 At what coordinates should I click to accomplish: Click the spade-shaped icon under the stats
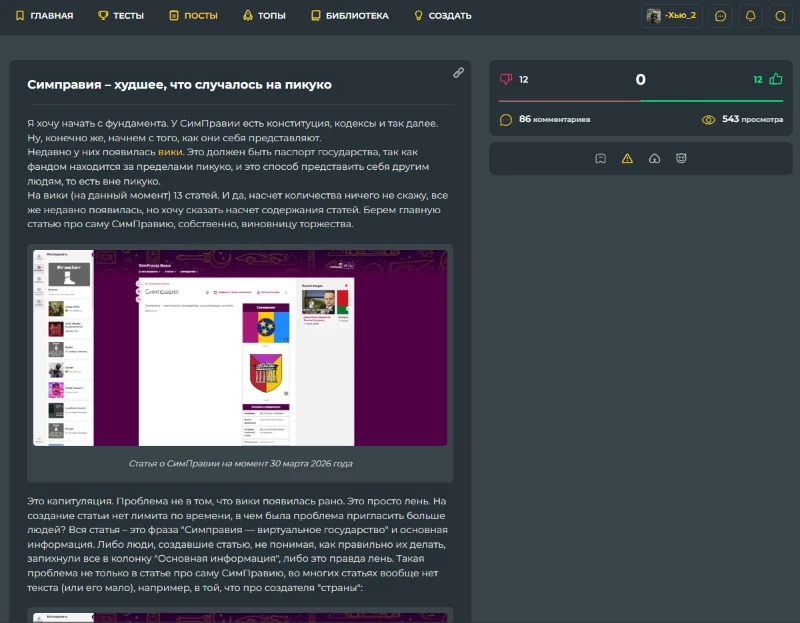click(655, 159)
